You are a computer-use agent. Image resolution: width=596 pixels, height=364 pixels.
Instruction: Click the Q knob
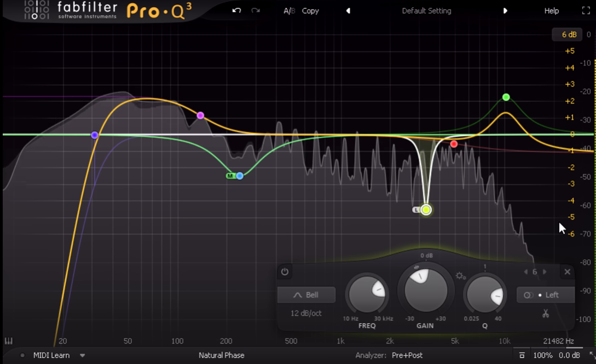coord(485,294)
